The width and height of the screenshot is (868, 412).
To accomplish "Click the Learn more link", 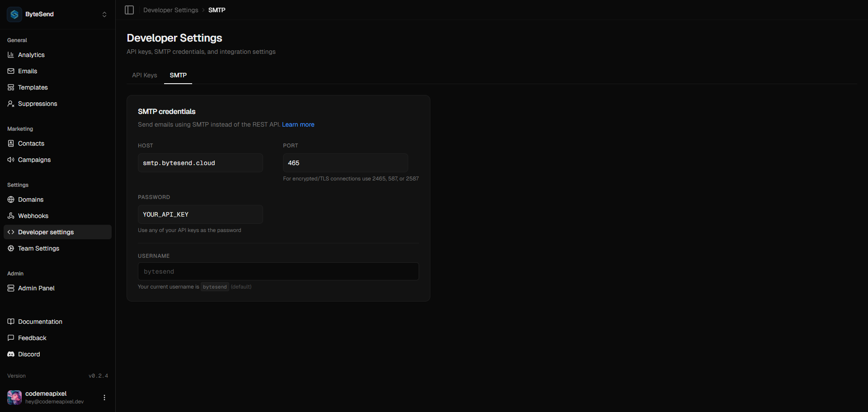I will 298,124.
